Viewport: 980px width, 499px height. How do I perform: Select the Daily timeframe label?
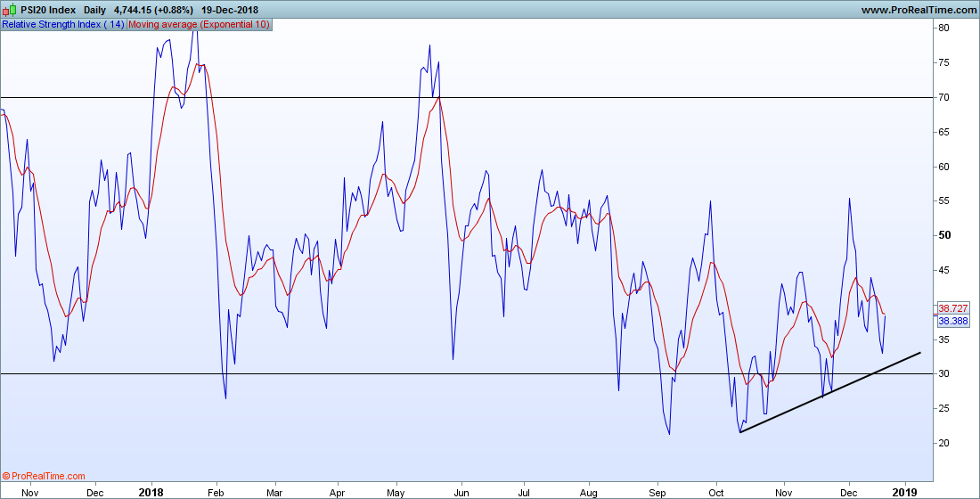click(x=95, y=10)
